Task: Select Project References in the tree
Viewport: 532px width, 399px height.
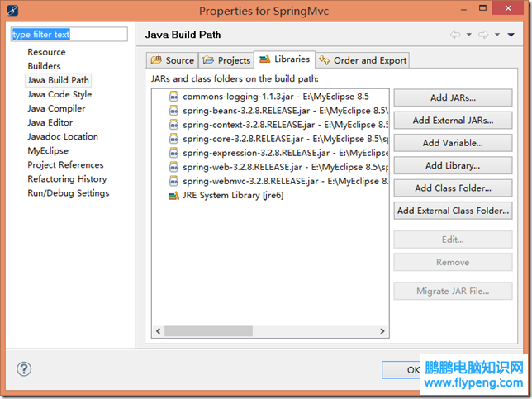Action: pos(65,165)
